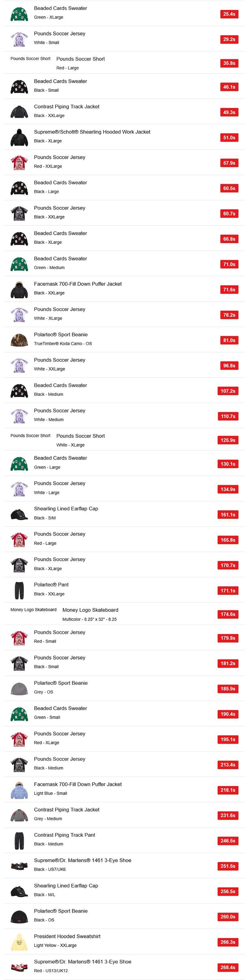Click the Polartec Pant product image
The height and width of the screenshot is (980, 249).
click(x=19, y=590)
